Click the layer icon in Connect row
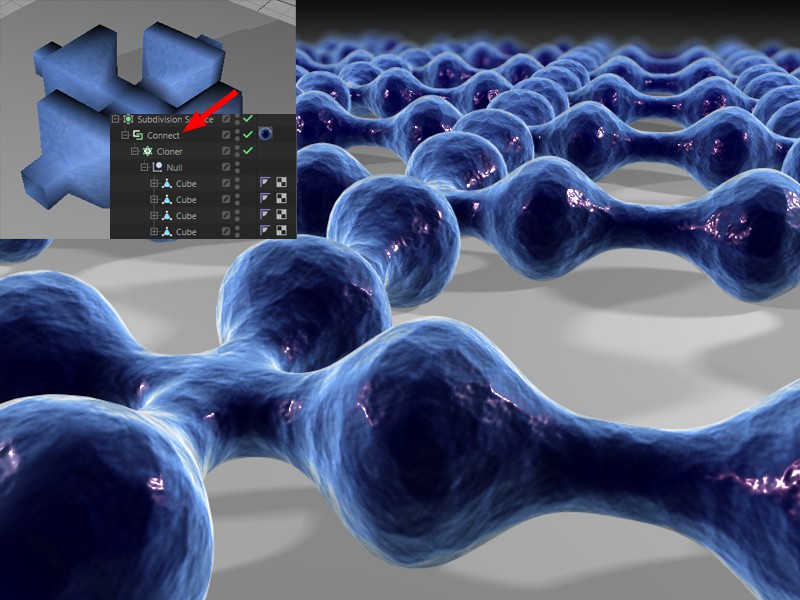Viewport: 800px width, 600px height. click(226, 135)
